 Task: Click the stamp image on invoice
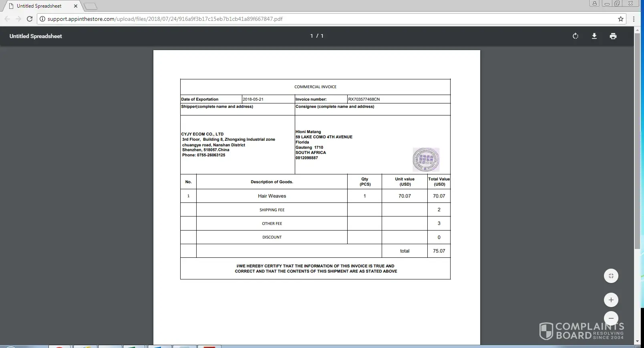pos(426,160)
